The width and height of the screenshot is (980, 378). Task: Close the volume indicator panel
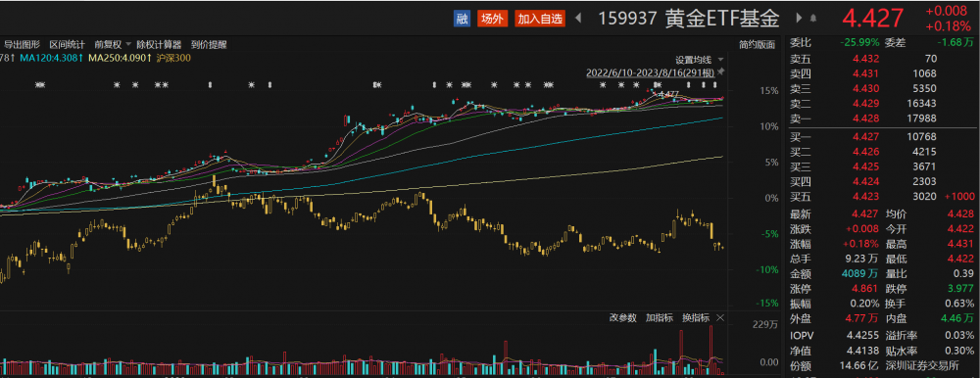[x=720, y=318]
